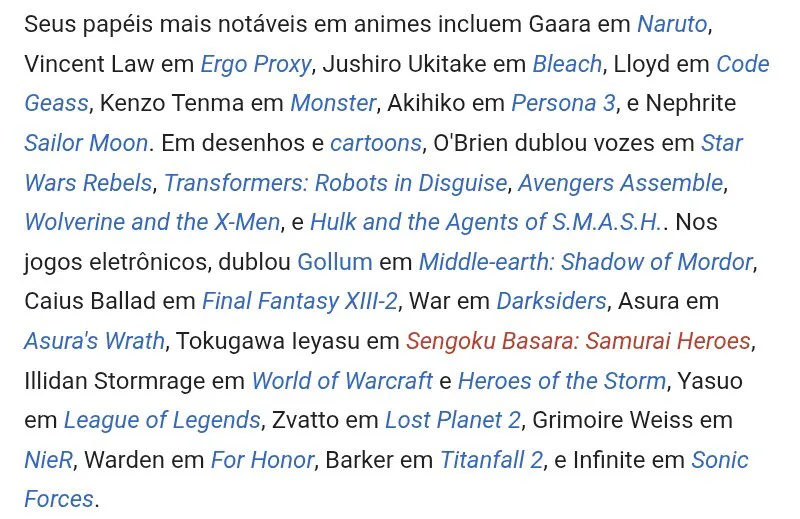Open the Naruto link
This screenshot has width=800, height=519.
[674, 24]
